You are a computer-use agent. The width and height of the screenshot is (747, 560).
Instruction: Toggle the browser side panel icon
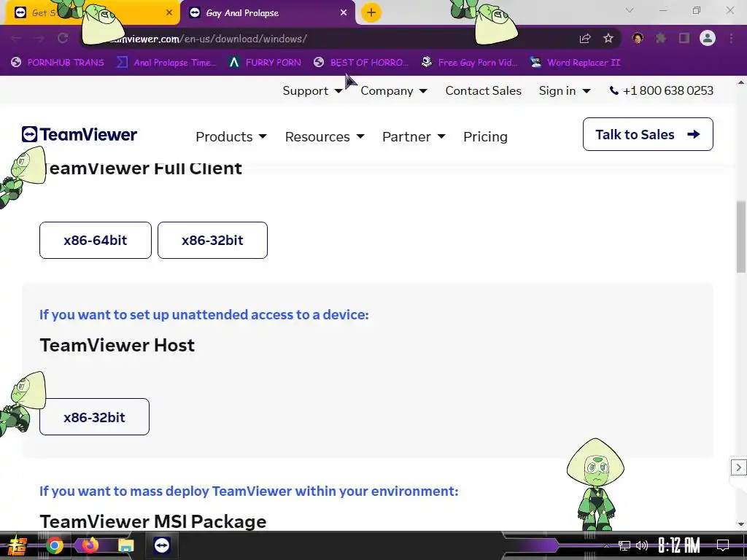click(x=684, y=38)
